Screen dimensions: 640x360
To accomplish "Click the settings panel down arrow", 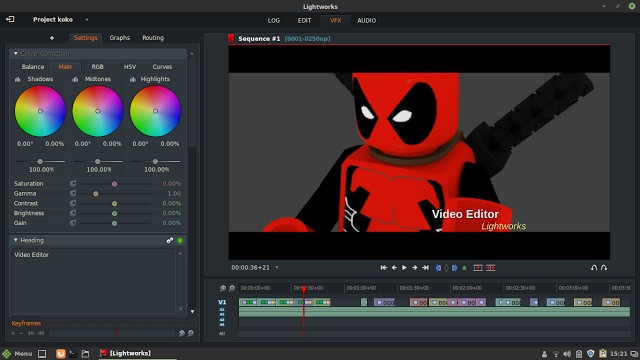I will (192, 311).
